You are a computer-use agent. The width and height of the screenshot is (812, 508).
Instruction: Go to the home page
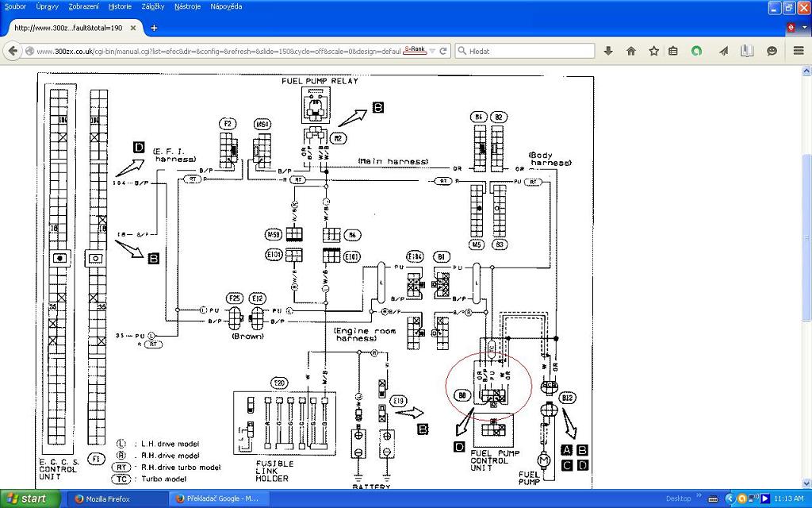pyautogui.click(x=631, y=51)
